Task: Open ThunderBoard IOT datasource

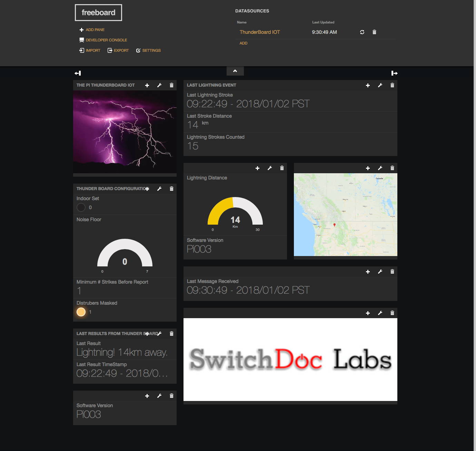Action: (260, 32)
